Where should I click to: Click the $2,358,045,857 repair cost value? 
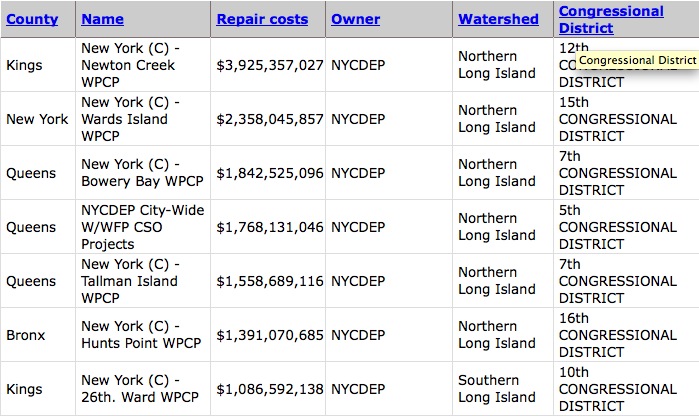pyautogui.click(x=270, y=119)
